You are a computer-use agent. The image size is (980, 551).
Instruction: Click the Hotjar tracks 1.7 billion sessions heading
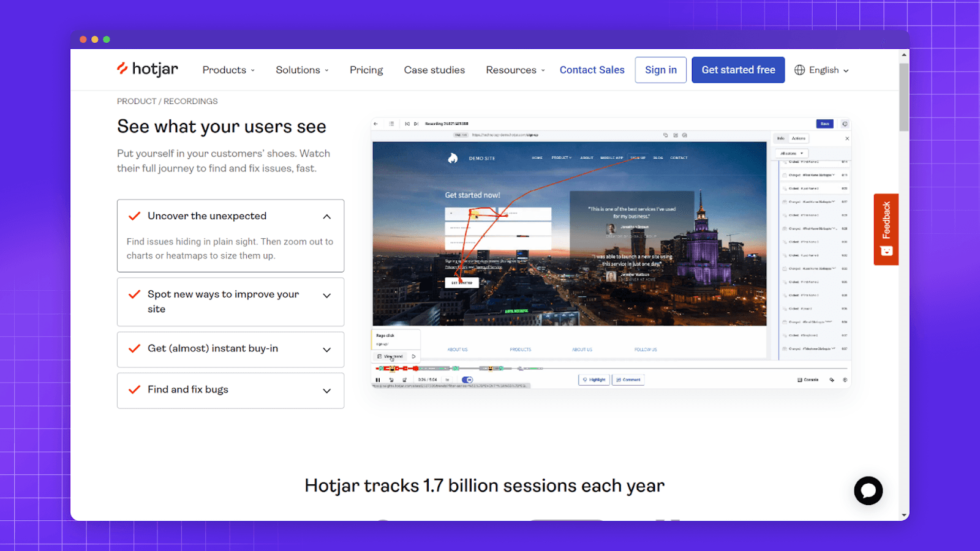(484, 485)
